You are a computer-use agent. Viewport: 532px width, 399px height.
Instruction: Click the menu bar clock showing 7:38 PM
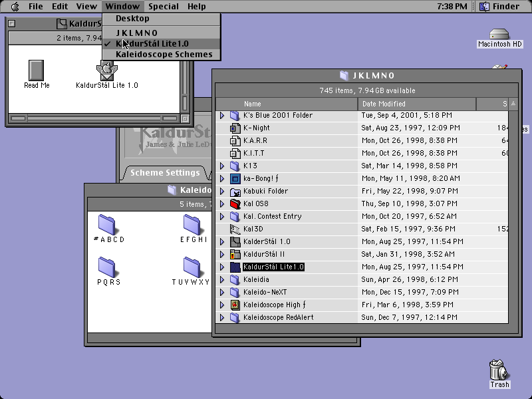[452, 6]
